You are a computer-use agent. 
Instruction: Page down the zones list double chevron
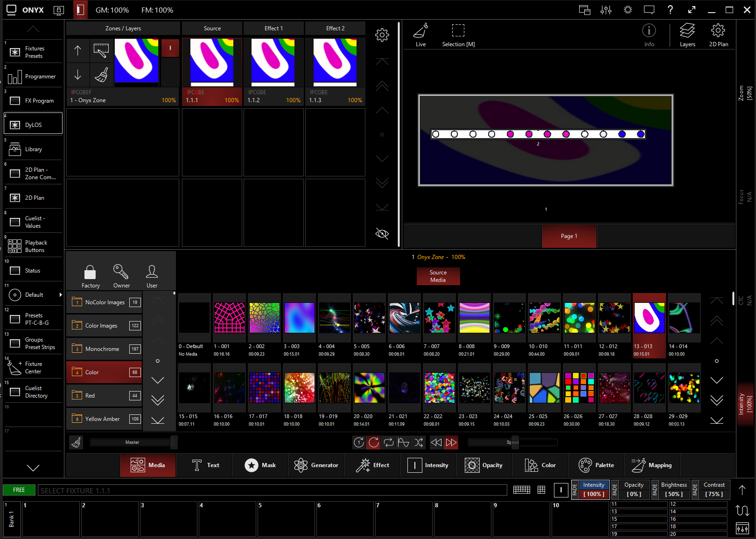(382, 182)
